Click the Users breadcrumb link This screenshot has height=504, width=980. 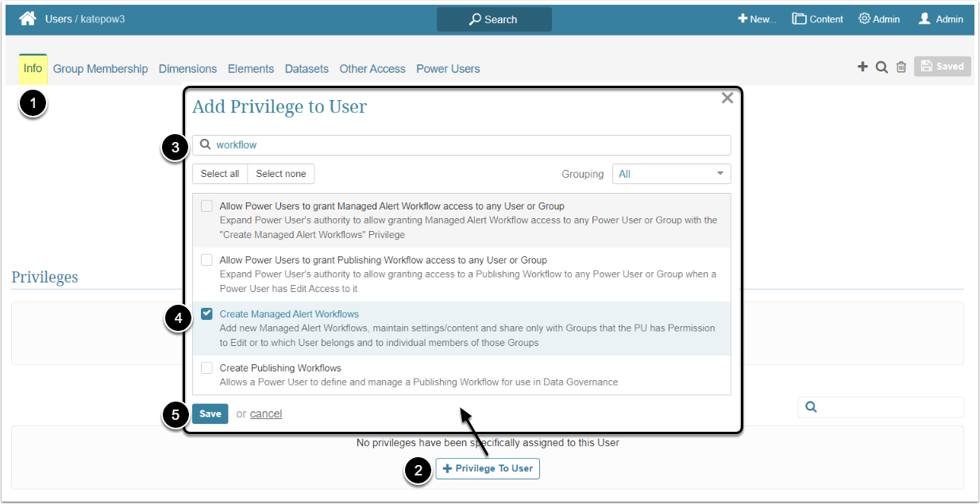59,19
